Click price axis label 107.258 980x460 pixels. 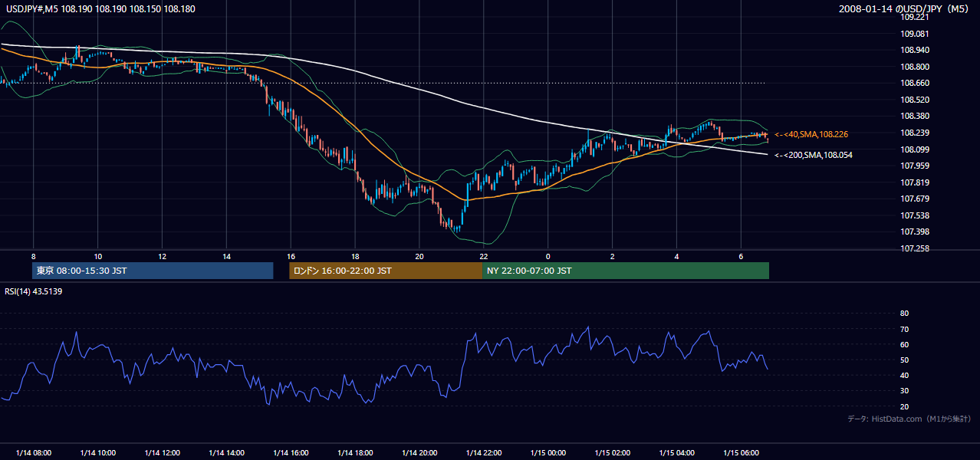pyautogui.click(x=915, y=248)
